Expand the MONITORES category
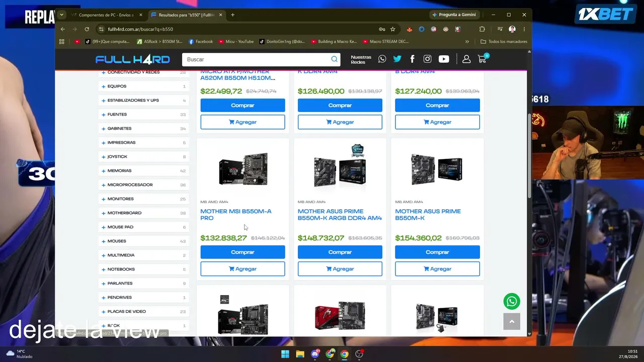The height and width of the screenshot is (362, 644). 143,199
